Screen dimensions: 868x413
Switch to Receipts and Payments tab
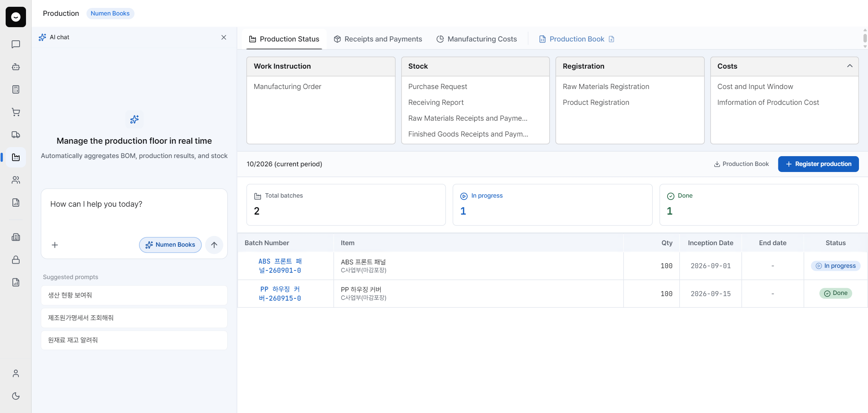(378, 39)
